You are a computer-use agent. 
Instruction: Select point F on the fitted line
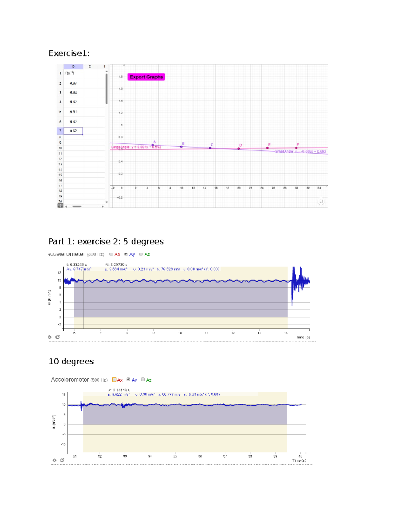296,147
